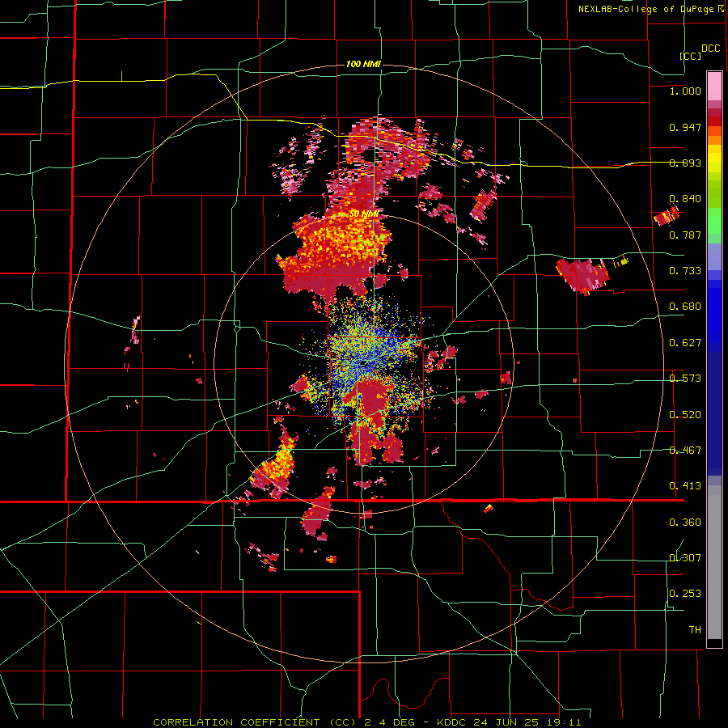This screenshot has width=728, height=728.
Task: Click the 0.413 scale label
Action: 685,486
